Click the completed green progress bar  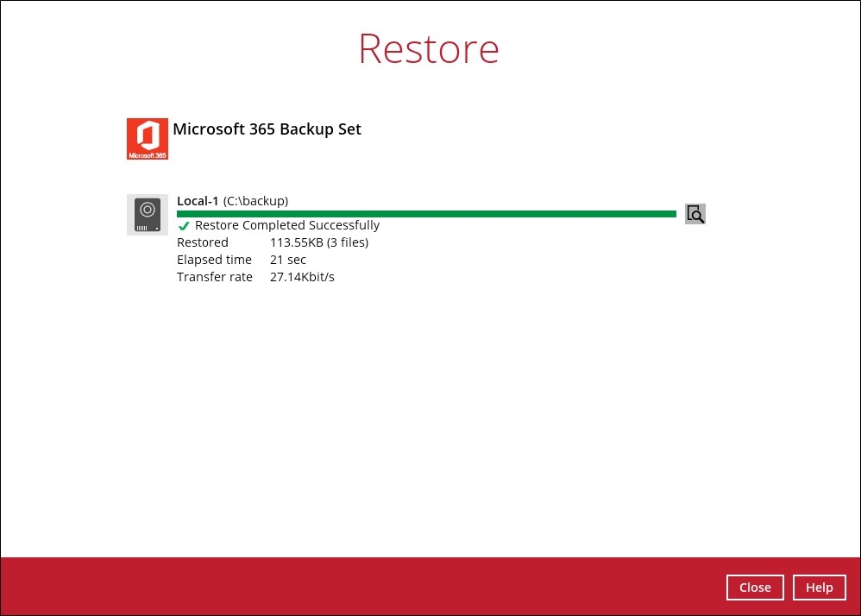click(x=426, y=212)
